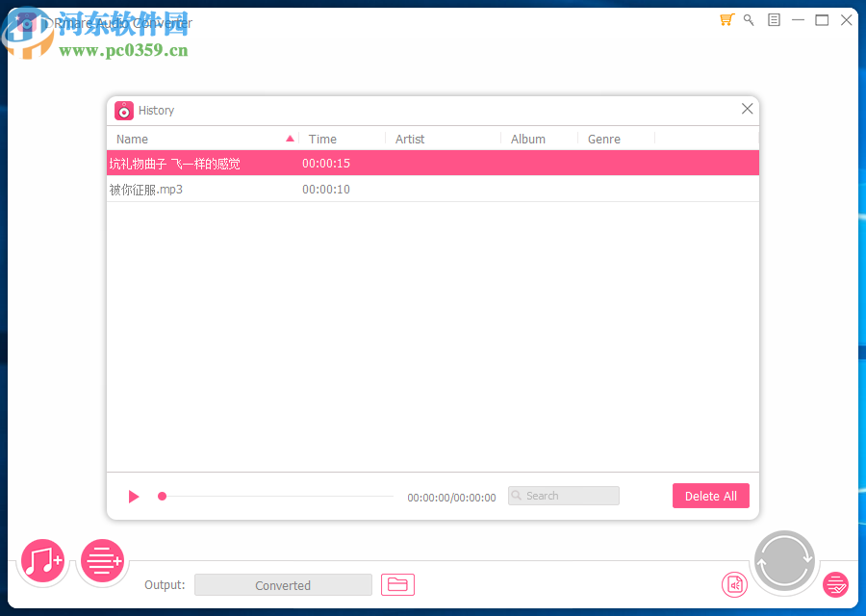
Task: Click the Add Music files icon
Action: click(x=42, y=561)
